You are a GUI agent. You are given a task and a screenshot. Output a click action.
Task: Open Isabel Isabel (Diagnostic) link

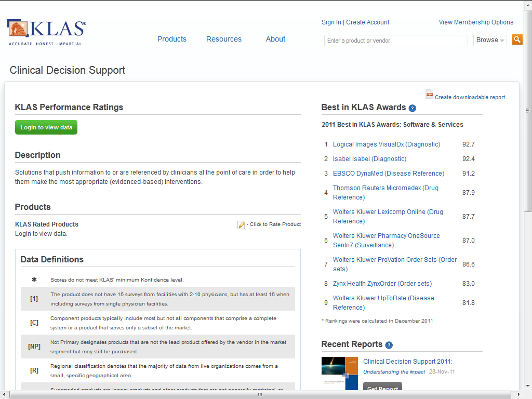click(369, 159)
